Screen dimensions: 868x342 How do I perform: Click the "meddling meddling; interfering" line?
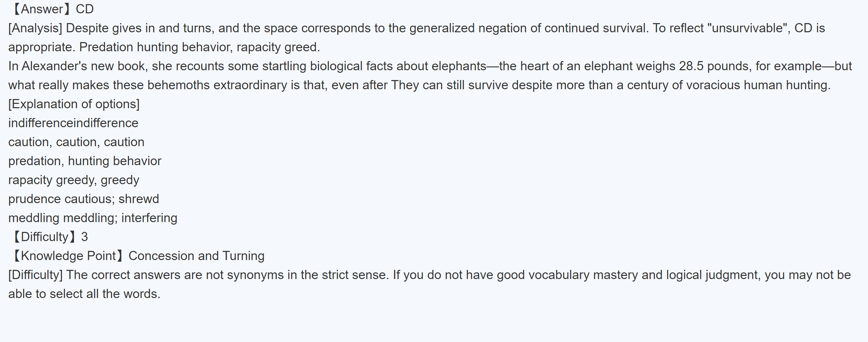pyautogui.click(x=93, y=218)
